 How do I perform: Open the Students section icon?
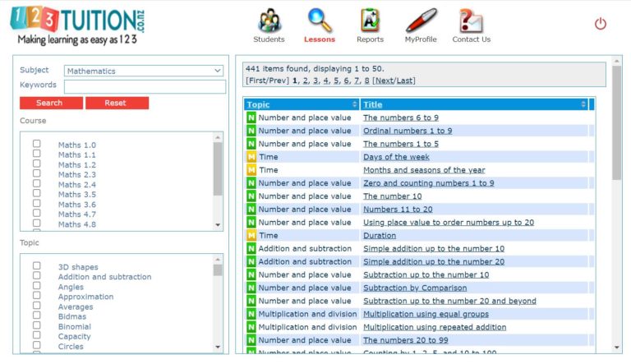[269, 21]
